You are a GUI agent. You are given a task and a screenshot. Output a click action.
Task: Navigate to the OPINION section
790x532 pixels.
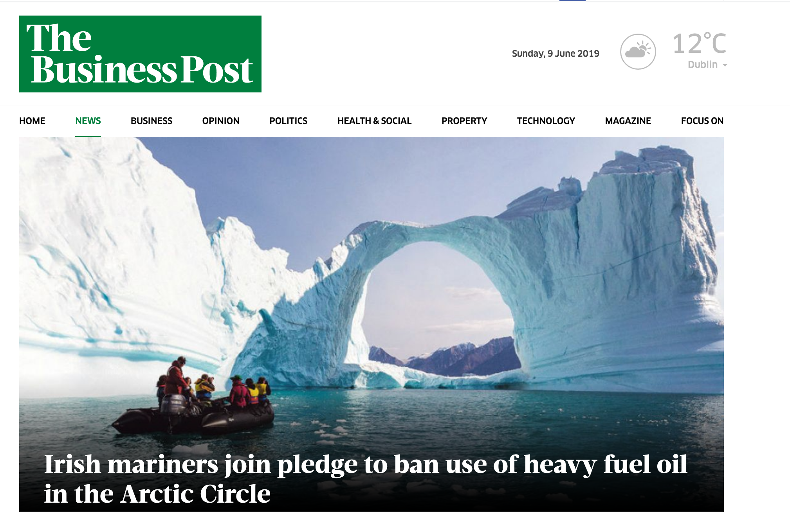click(221, 121)
